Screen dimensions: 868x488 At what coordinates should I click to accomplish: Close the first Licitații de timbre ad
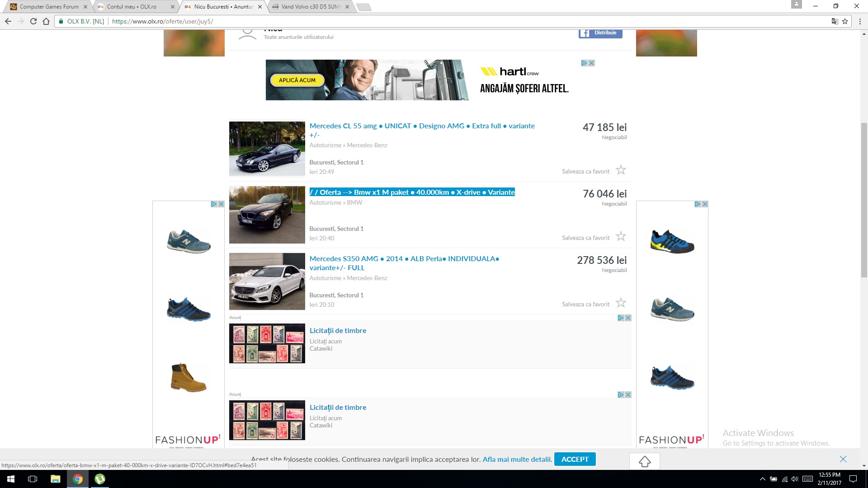click(628, 318)
